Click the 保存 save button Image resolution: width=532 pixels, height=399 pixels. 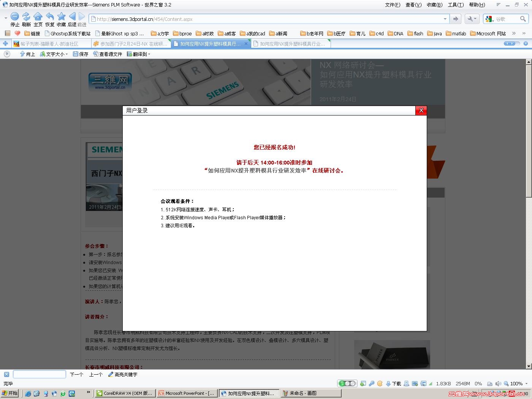(x=81, y=54)
